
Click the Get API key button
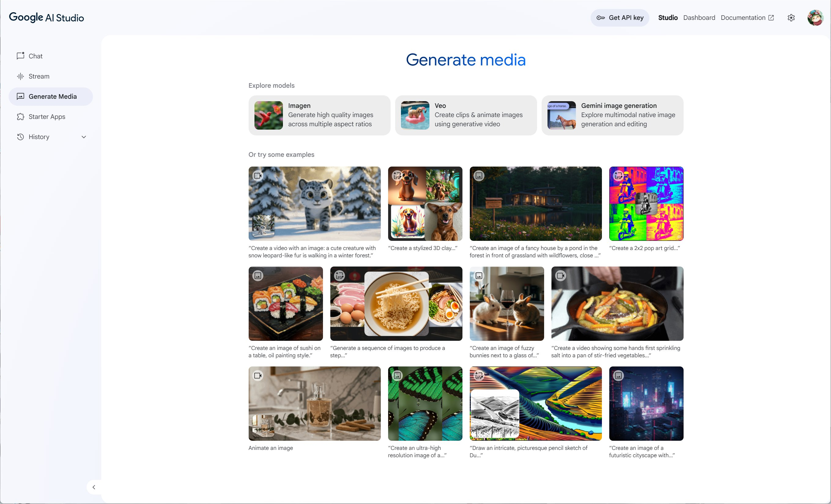click(620, 18)
